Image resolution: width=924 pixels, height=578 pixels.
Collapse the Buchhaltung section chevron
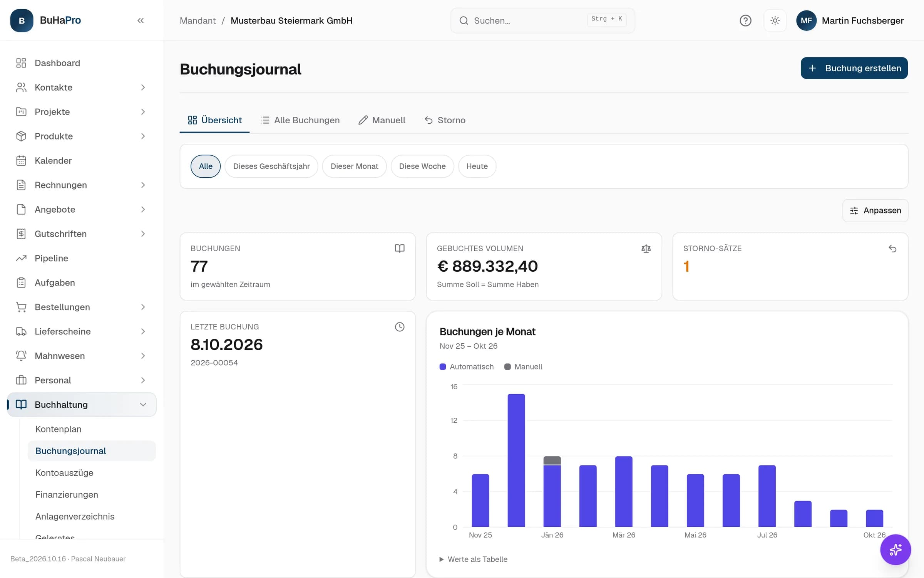(x=143, y=405)
